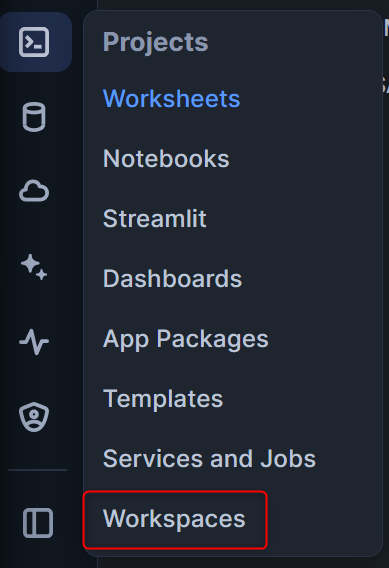
Task: Click the Projects menu heading
Action: (x=156, y=42)
